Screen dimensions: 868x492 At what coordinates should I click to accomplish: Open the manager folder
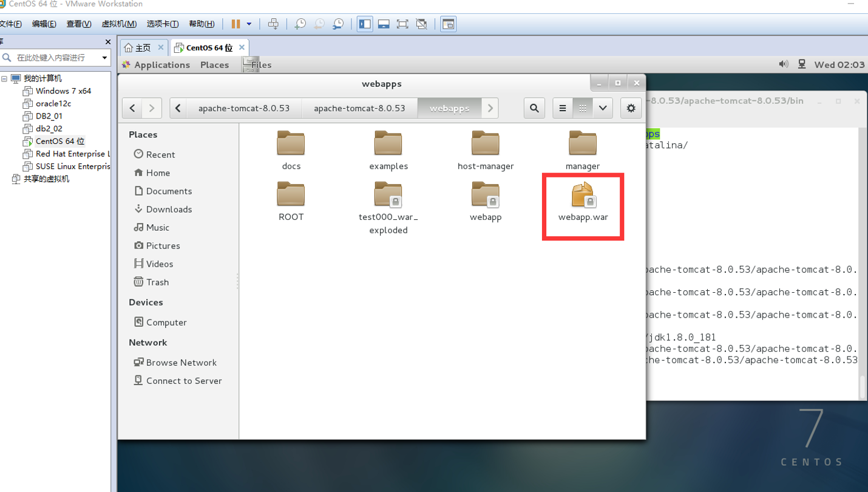point(583,151)
